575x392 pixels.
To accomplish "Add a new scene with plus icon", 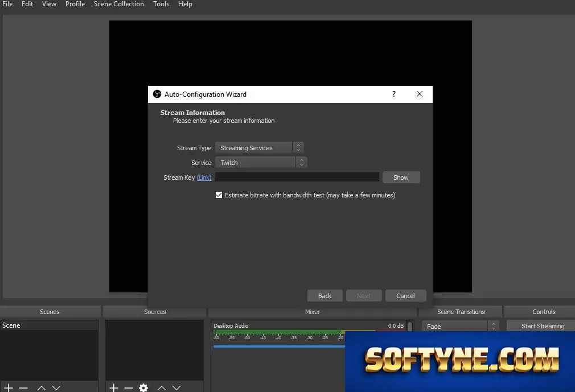I will [9, 387].
